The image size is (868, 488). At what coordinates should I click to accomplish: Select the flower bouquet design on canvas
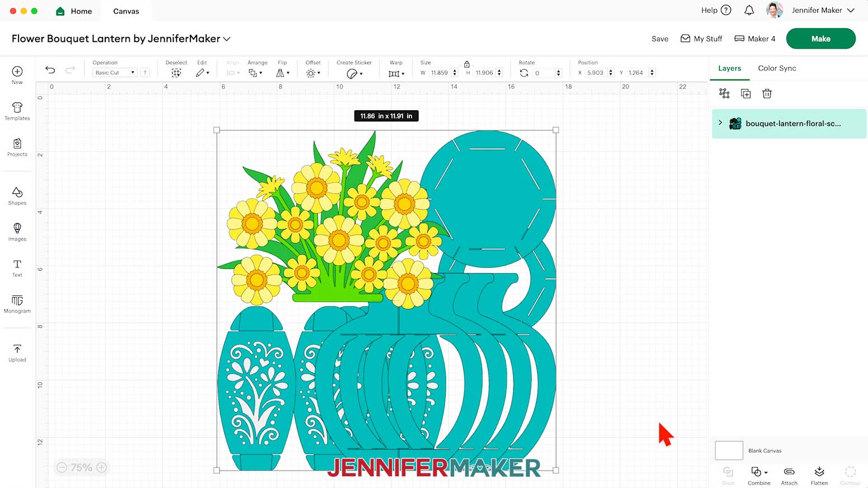(x=386, y=300)
